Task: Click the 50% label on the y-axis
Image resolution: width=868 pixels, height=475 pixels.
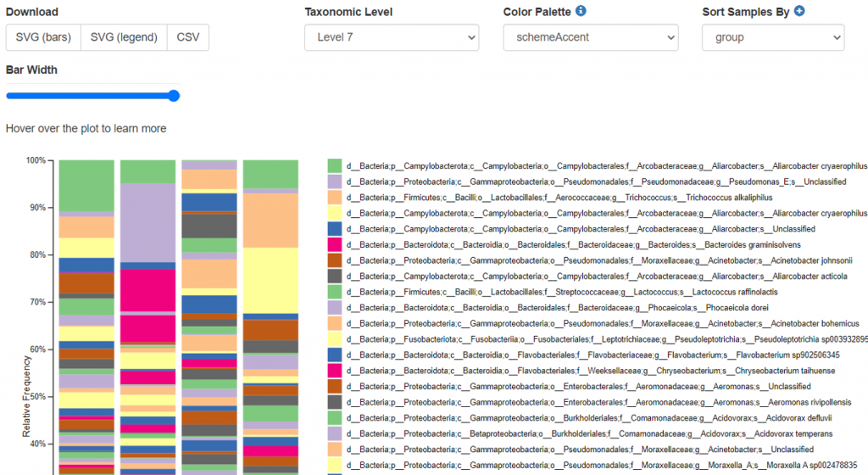Action: 37,397
